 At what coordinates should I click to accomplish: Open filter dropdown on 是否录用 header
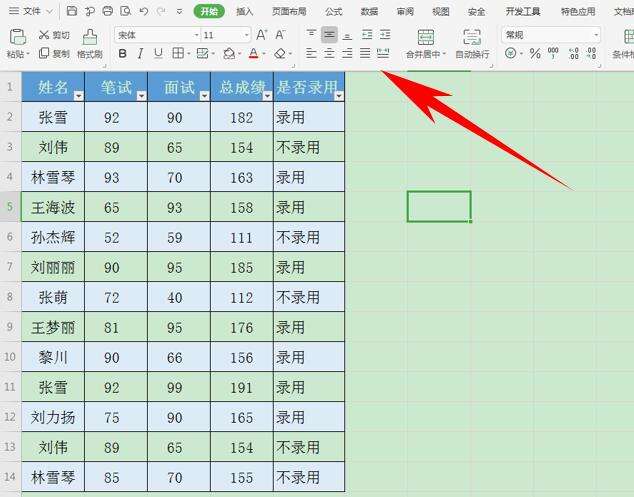coord(339,95)
